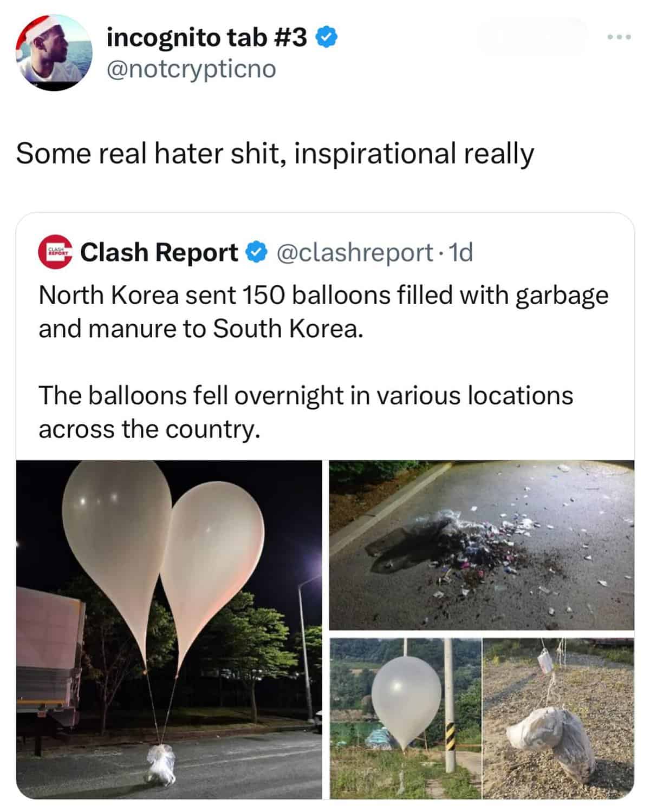The width and height of the screenshot is (650, 812).
Task: Click the Clash Report logo avatar
Action: [55, 252]
